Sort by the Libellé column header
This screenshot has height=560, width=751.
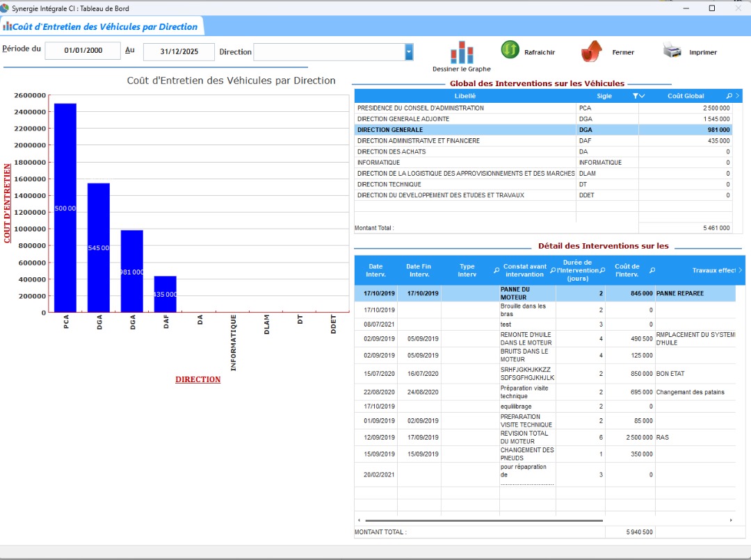(465, 96)
